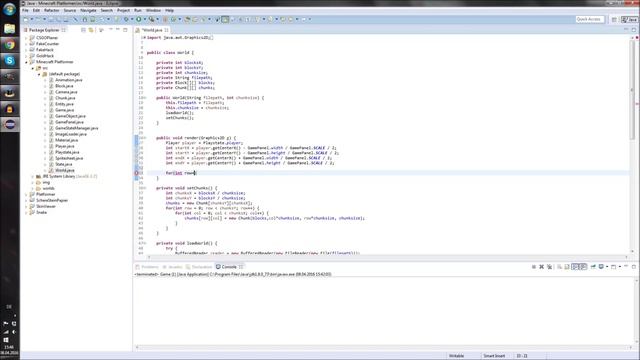640x360 pixels.
Task: Open File Explorer from the taskbar
Action: (9, 29)
